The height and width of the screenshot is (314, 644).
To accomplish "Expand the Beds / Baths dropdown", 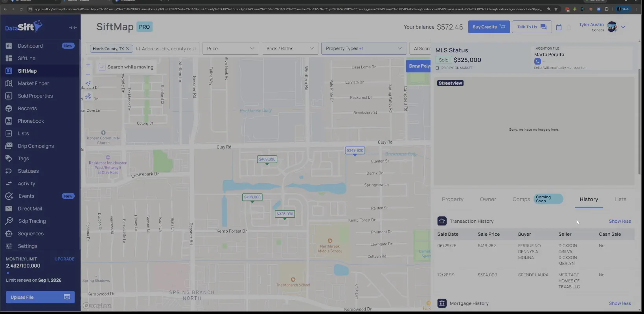I will coord(290,48).
